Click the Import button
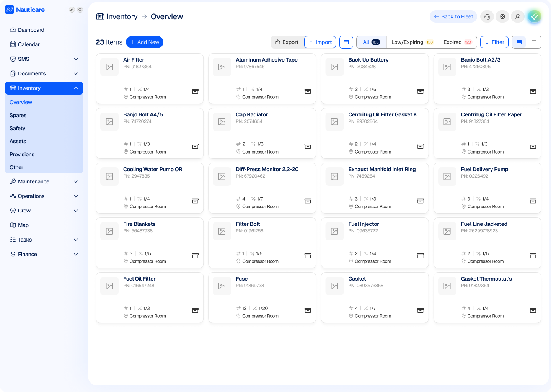 click(320, 42)
